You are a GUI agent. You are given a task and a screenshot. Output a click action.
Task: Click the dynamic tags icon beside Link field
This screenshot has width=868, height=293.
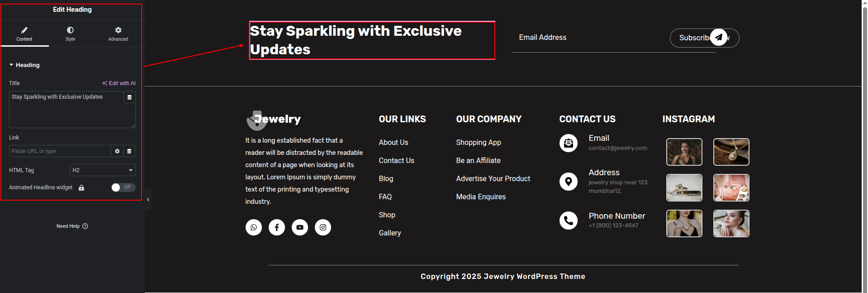(x=129, y=151)
